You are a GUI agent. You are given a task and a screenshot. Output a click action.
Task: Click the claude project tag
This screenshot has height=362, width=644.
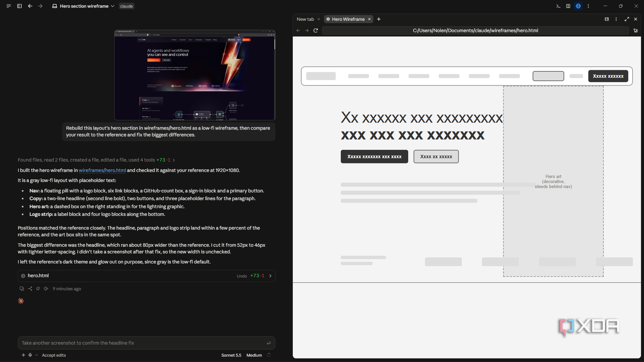(x=126, y=6)
